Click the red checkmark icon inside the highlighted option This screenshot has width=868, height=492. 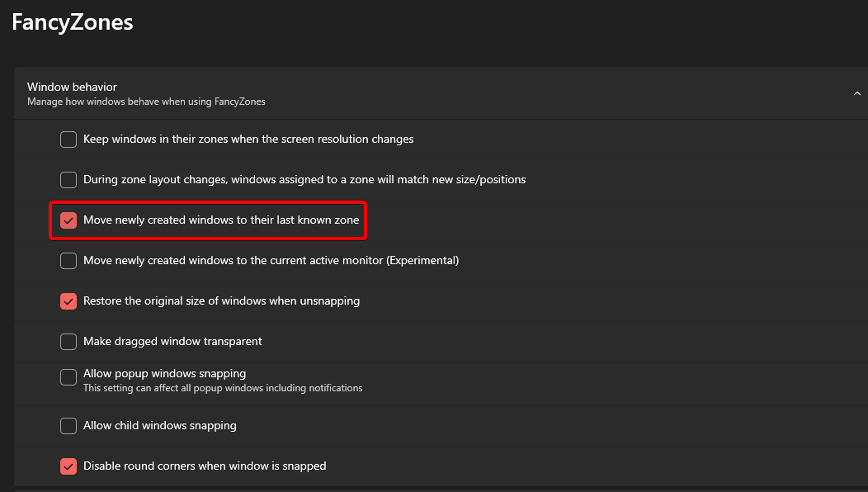68,220
